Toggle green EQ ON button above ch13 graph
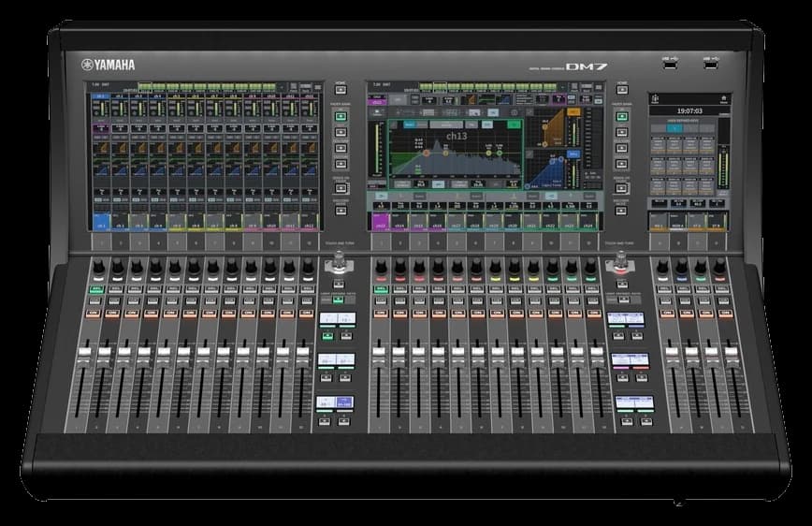This screenshot has height=526, width=812. click(514, 124)
